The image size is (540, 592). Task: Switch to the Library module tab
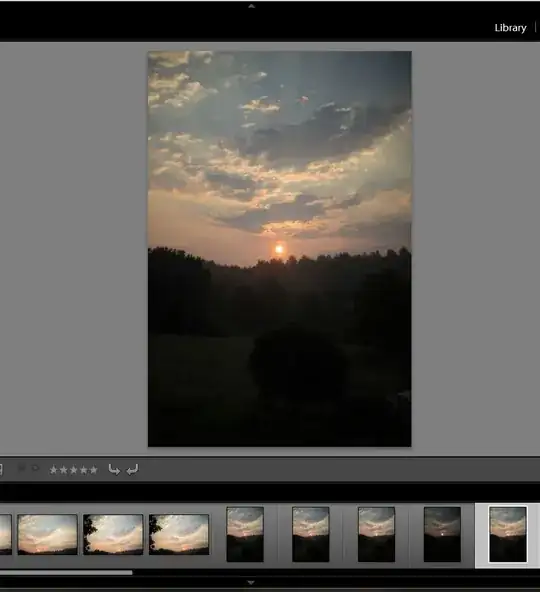point(510,28)
